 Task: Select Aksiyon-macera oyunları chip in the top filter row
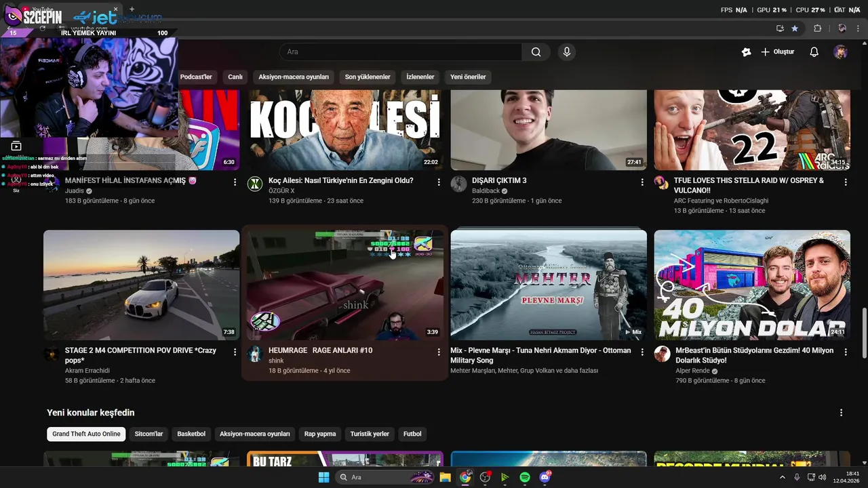(294, 77)
